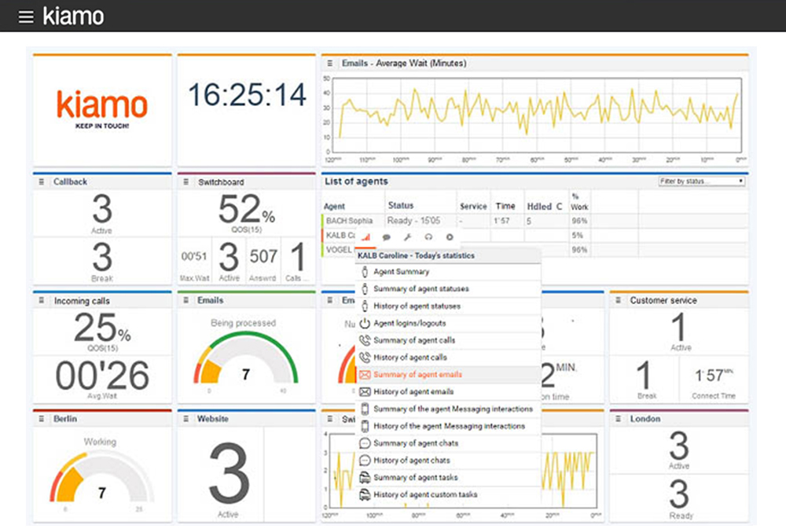
Task: Click the Status column header
Action: click(x=401, y=205)
